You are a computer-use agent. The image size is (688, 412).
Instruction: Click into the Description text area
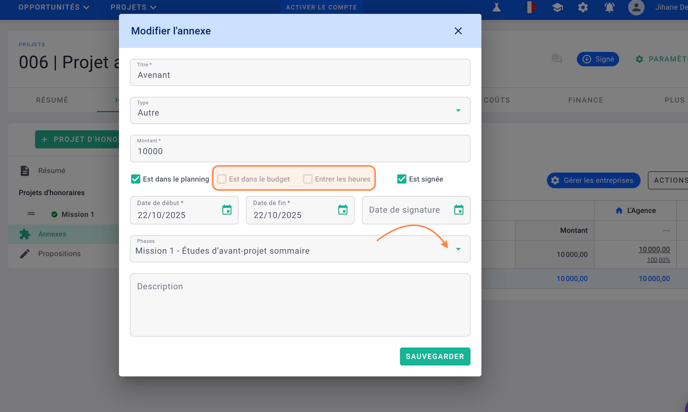click(300, 305)
